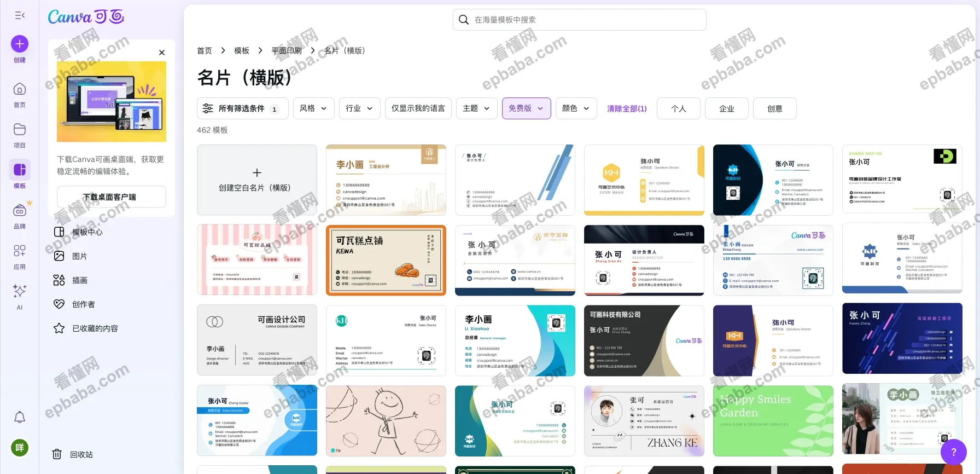Select the 企业 filter chip
The image size is (980, 474).
(x=727, y=108)
